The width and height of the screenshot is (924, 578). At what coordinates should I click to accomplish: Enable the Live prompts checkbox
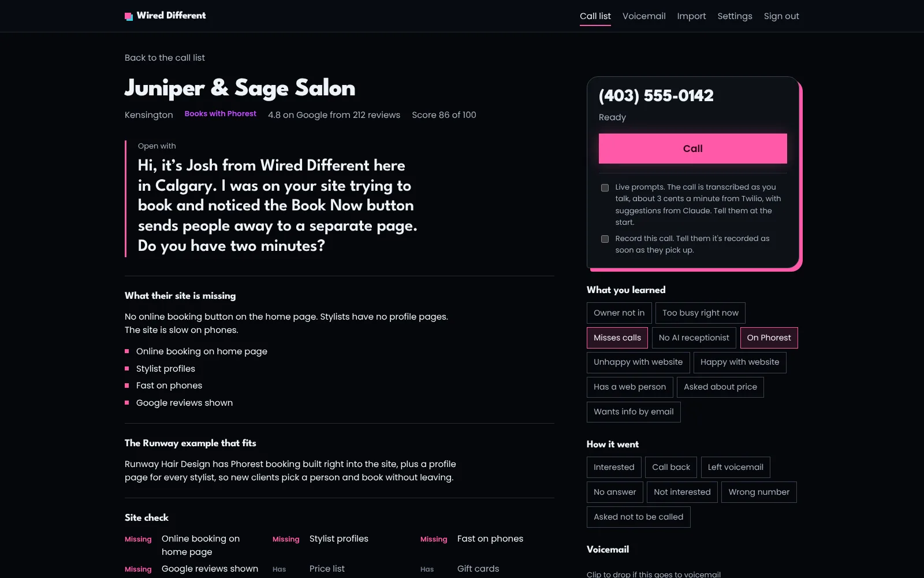[x=605, y=188]
